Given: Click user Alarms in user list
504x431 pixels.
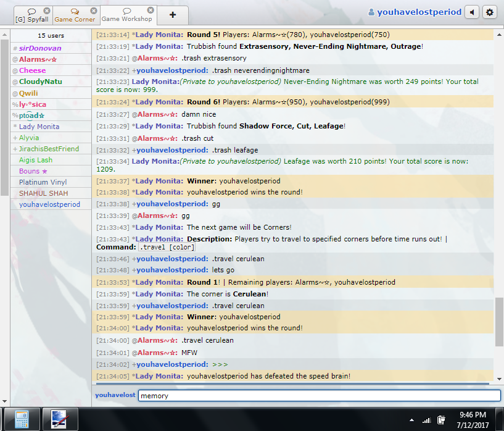Looking at the screenshot, I should [51, 59].
